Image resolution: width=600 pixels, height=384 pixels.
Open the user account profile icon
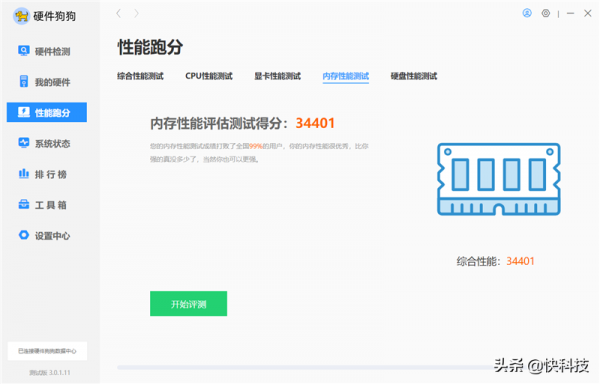coord(527,13)
